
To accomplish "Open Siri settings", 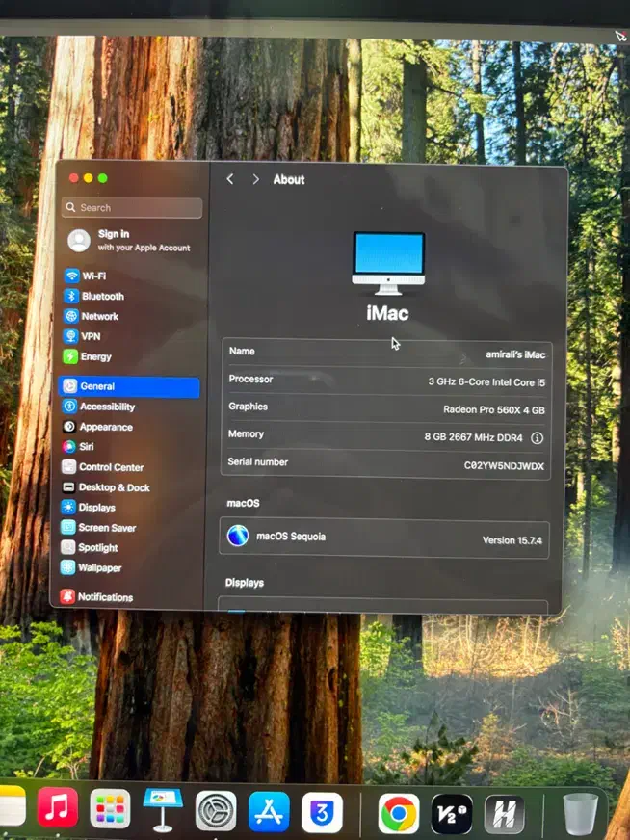I will tap(78, 447).
